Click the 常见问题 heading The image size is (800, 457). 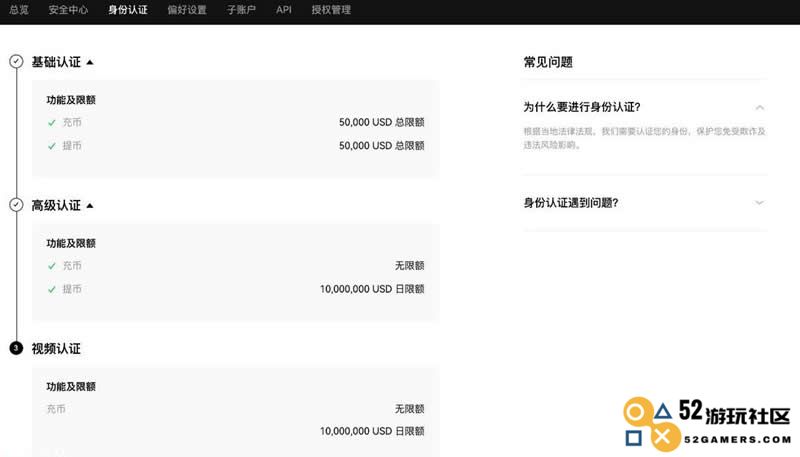548,62
